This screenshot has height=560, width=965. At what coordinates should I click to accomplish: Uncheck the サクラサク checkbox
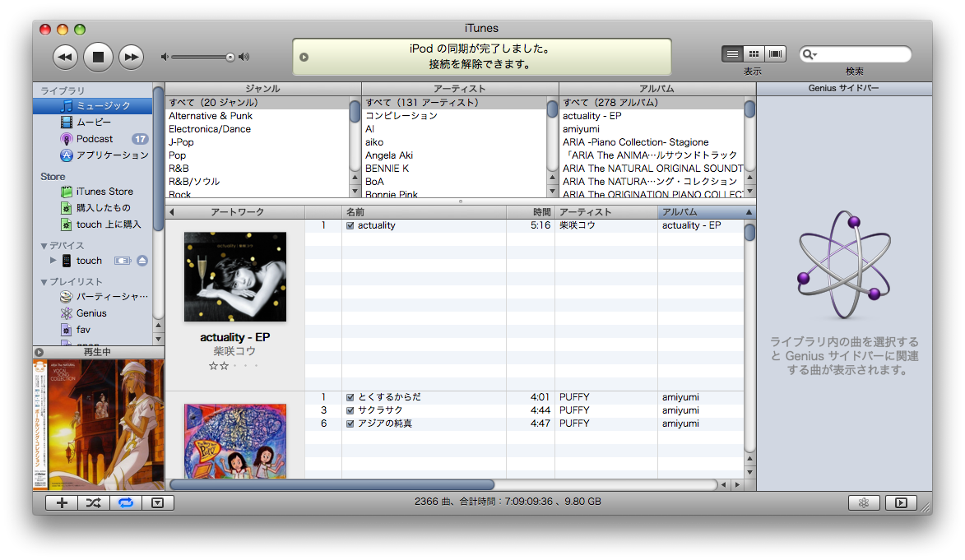(350, 410)
